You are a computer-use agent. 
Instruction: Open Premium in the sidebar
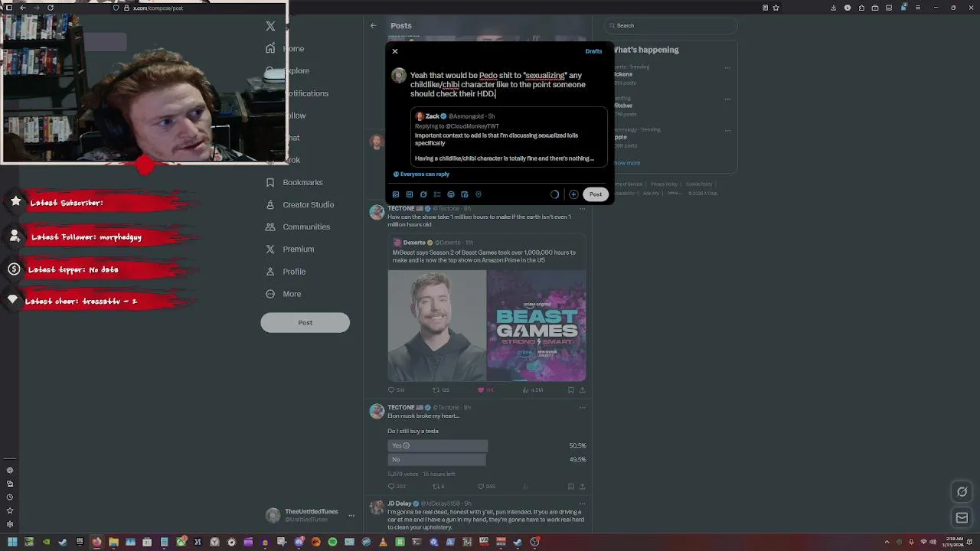pyautogui.click(x=289, y=249)
